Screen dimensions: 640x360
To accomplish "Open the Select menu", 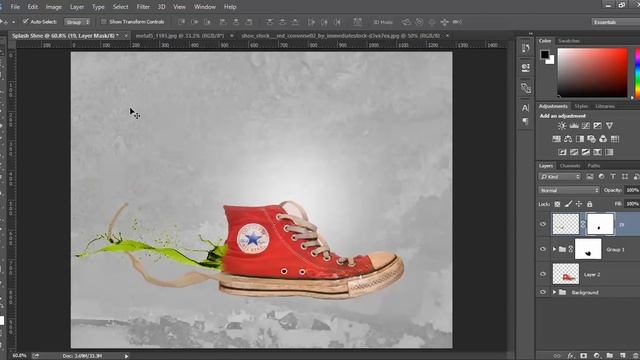I will (120, 7).
